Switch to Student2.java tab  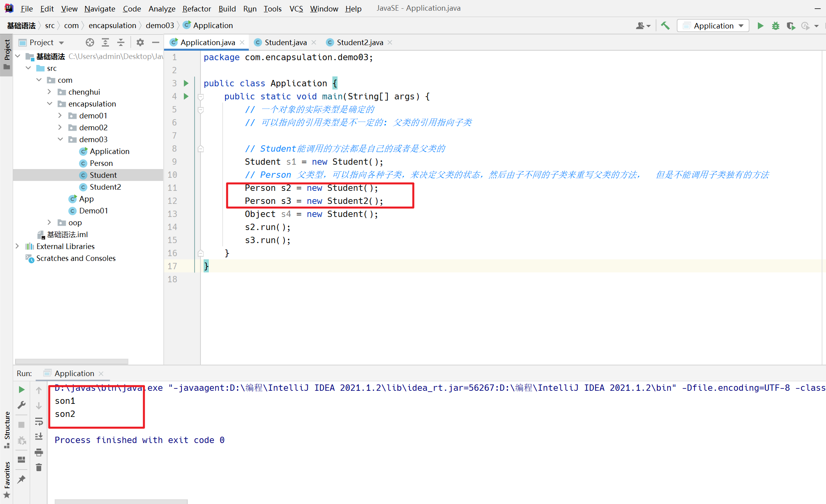[x=359, y=42]
